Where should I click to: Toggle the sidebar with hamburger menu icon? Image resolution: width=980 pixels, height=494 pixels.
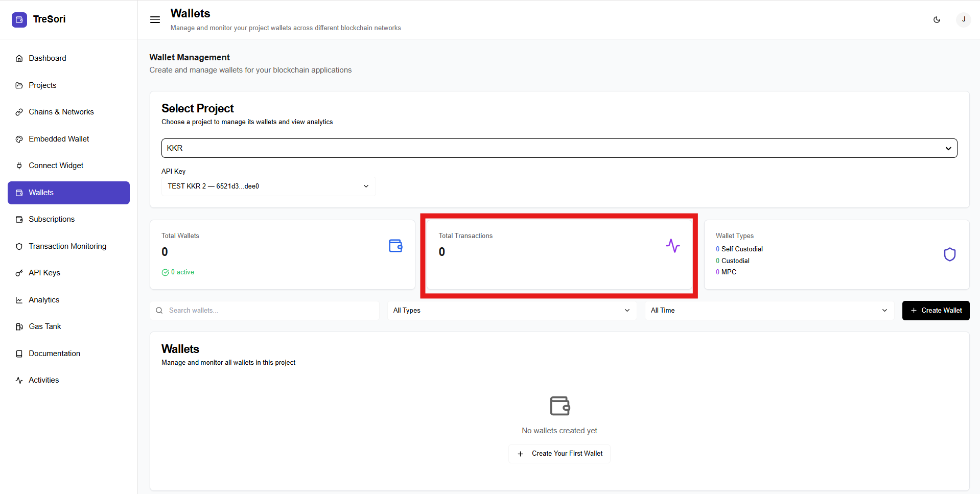click(155, 20)
